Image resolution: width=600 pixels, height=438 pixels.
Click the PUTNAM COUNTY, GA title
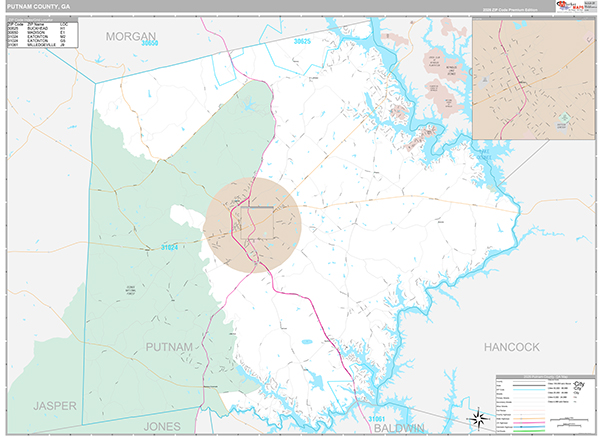point(38,7)
